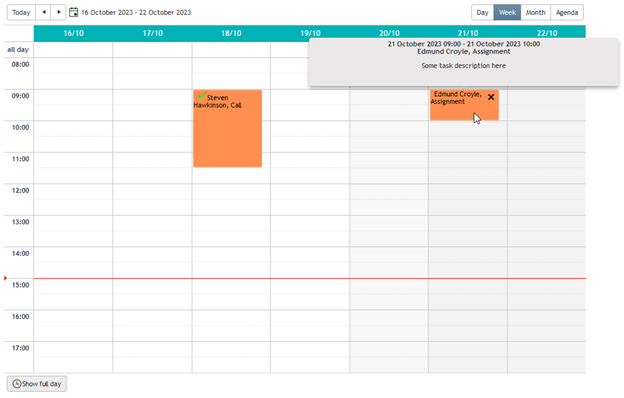Click the next week arrow
624x398 pixels.
click(58, 12)
